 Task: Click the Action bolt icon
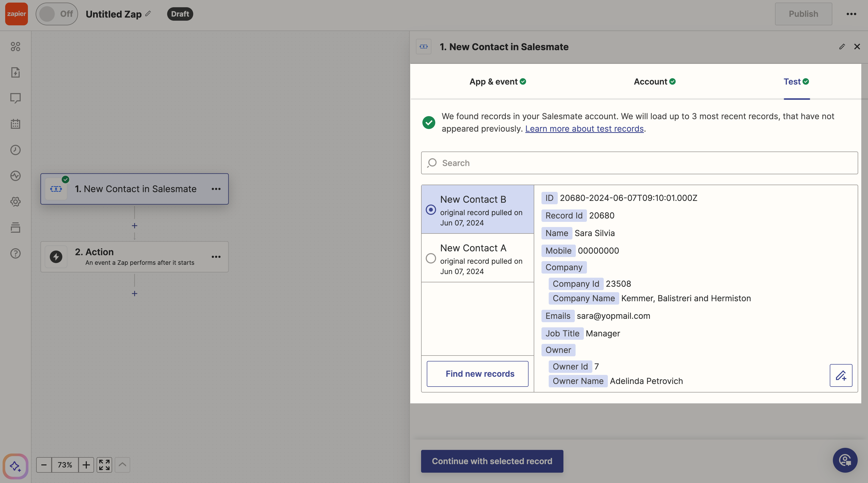click(56, 257)
